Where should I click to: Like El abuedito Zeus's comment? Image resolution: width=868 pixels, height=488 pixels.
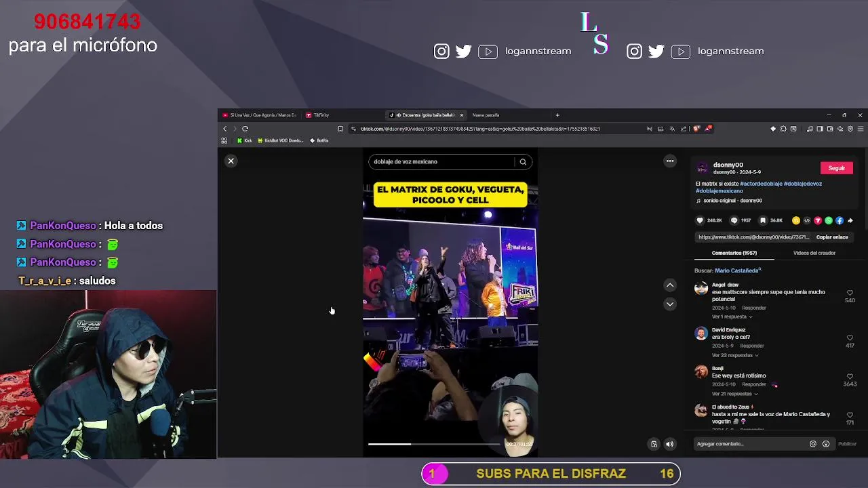(x=850, y=415)
